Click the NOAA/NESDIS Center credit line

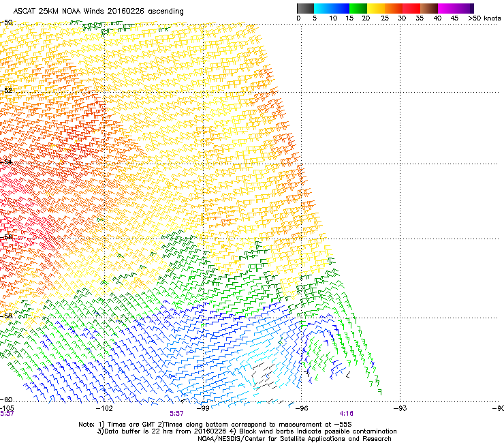294,439
